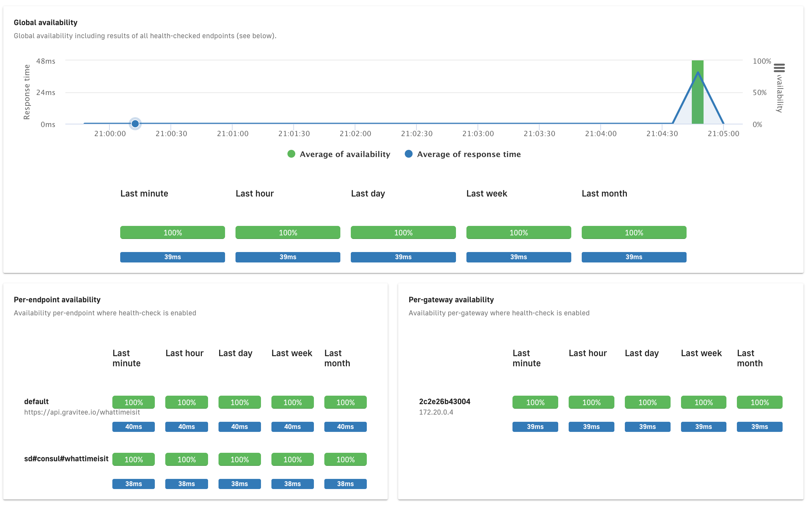Click the default endpoint name
812x506 pixels.
[36, 402]
